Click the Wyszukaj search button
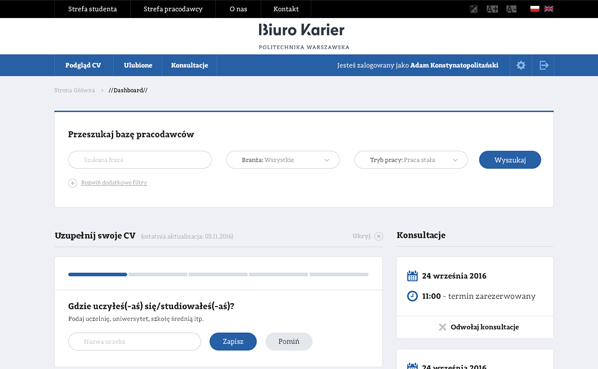Screen dimensions: 598x369 510,160
